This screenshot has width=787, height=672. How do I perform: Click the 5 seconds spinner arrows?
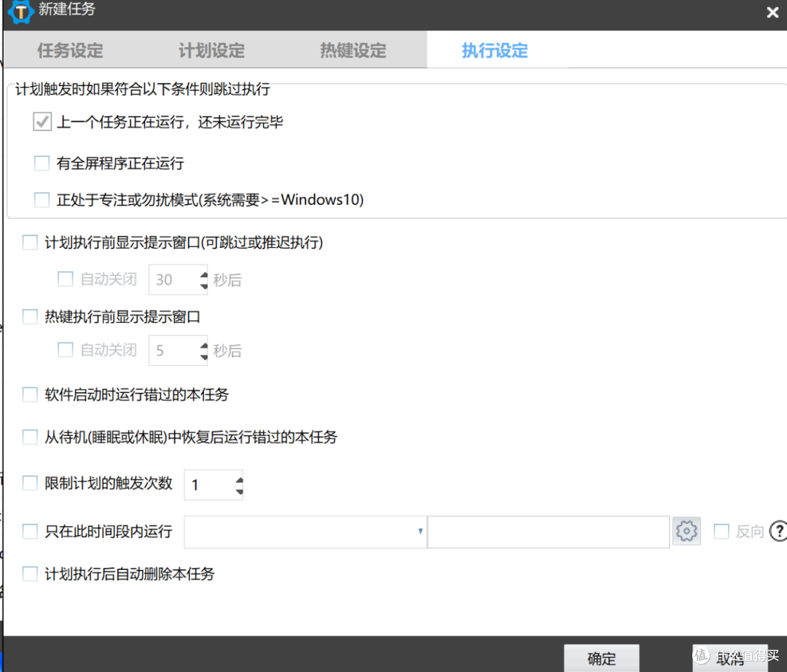pyautogui.click(x=203, y=351)
